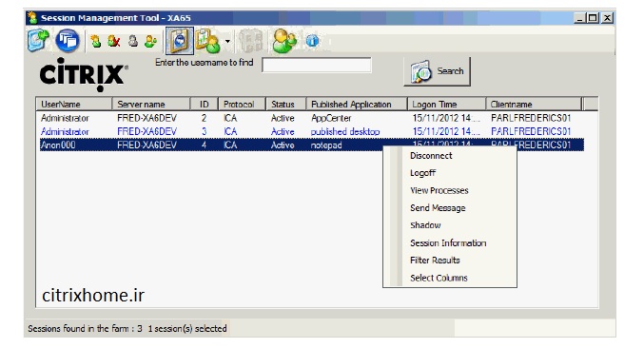
Task: Sort by ID column header
Action: pyautogui.click(x=205, y=105)
